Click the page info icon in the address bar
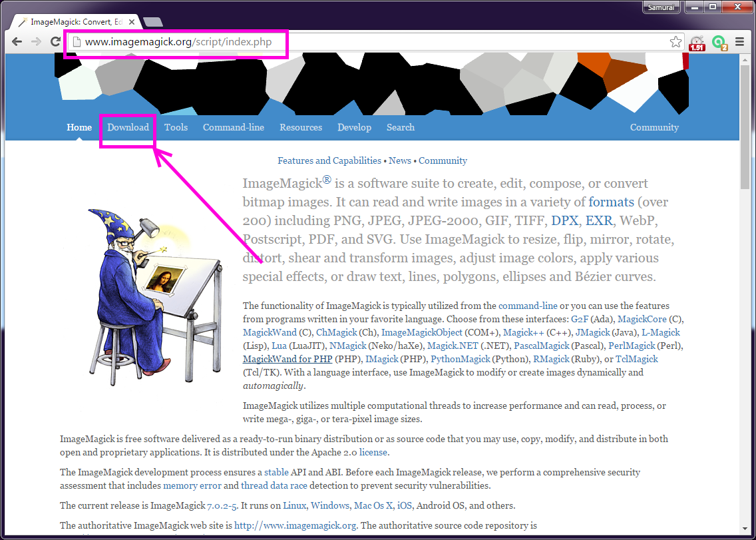The image size is (756, 540). [76, 42]
